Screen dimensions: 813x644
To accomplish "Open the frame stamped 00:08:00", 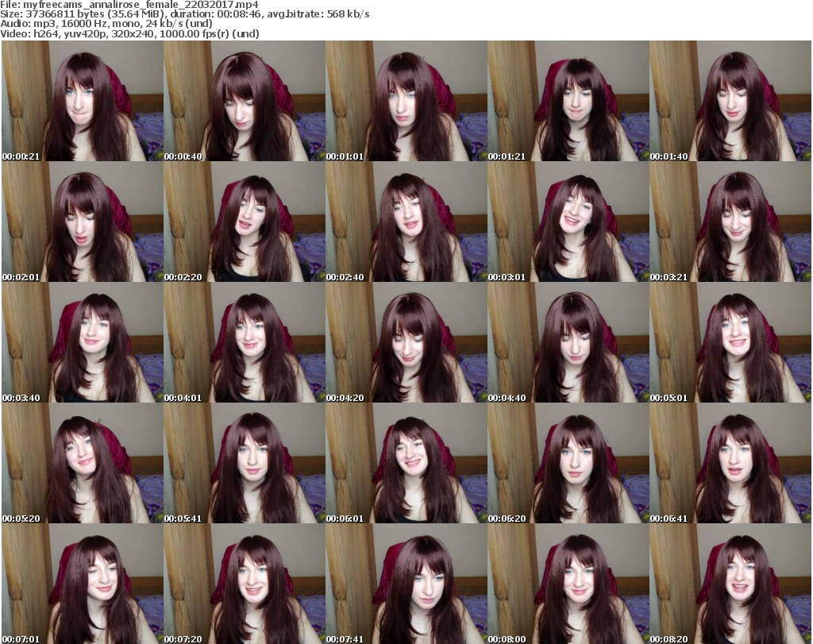I will click(568, 584).
